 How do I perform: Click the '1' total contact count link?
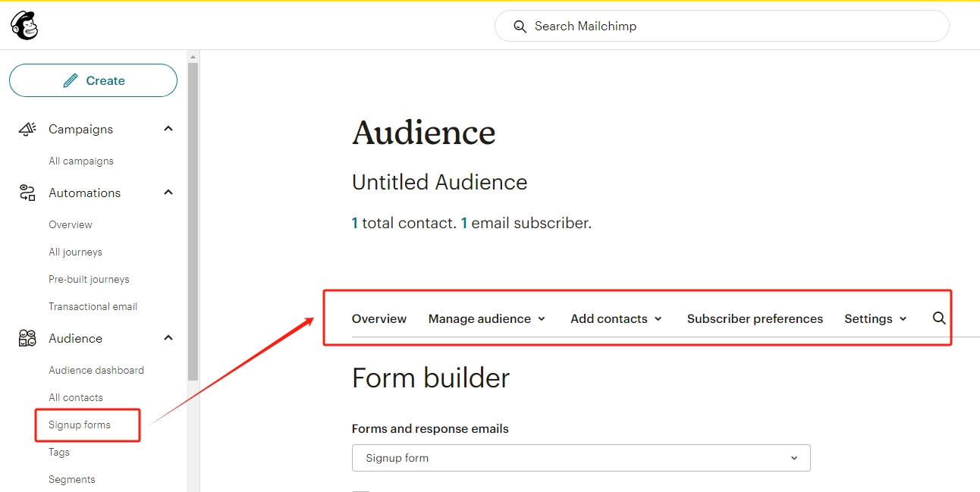coord(355,223)
